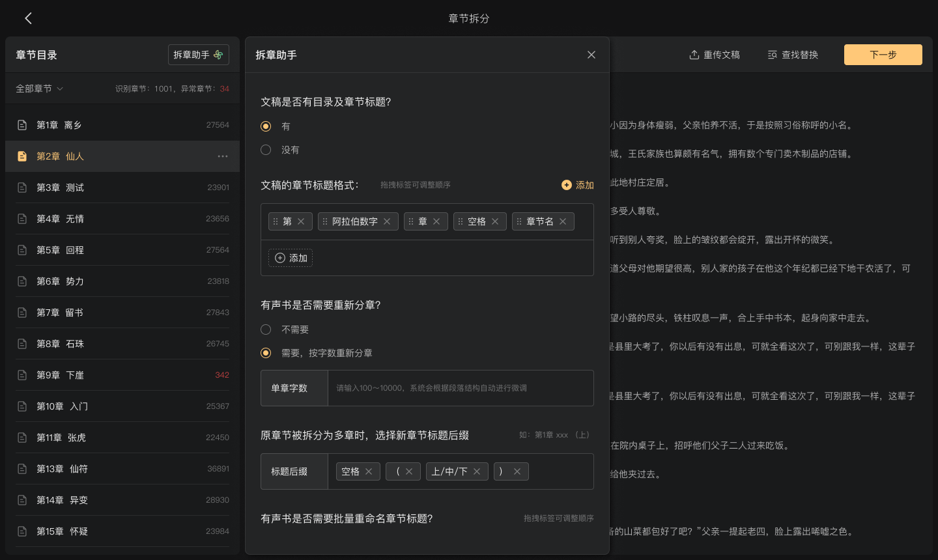Click highlighted icon of 第2章 仙人
The width and height of the screenshot is (938, 560).
(x=22, y=156)
